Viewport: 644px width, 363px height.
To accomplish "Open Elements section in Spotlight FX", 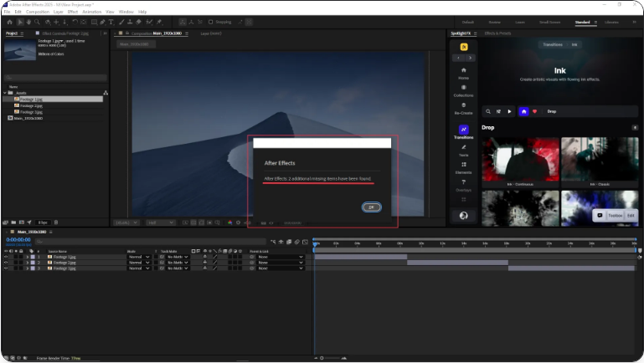I will (x=463, y=167).
